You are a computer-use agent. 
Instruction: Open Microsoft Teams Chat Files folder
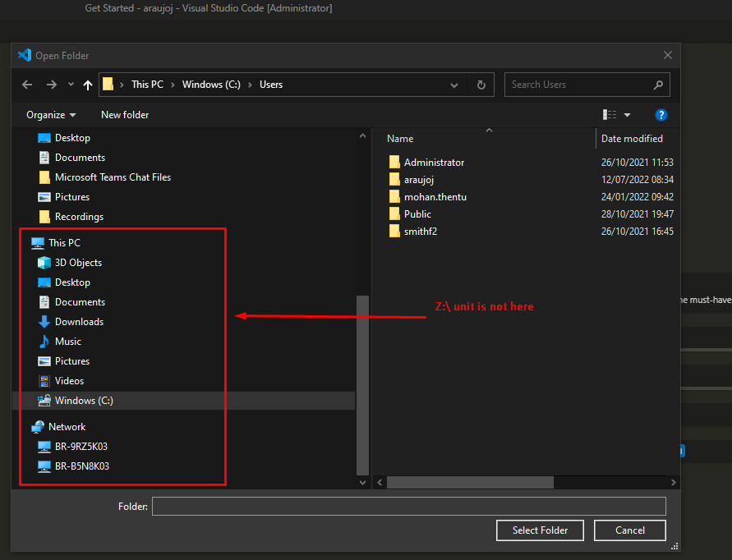coord(113,177)
